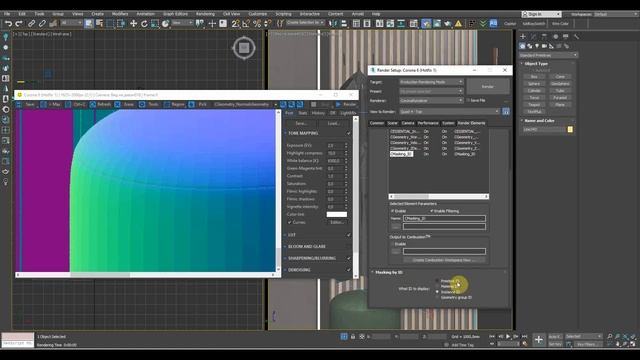Click the curves Editor button
This screenshot has height=360, width=640.
(337, 222)
